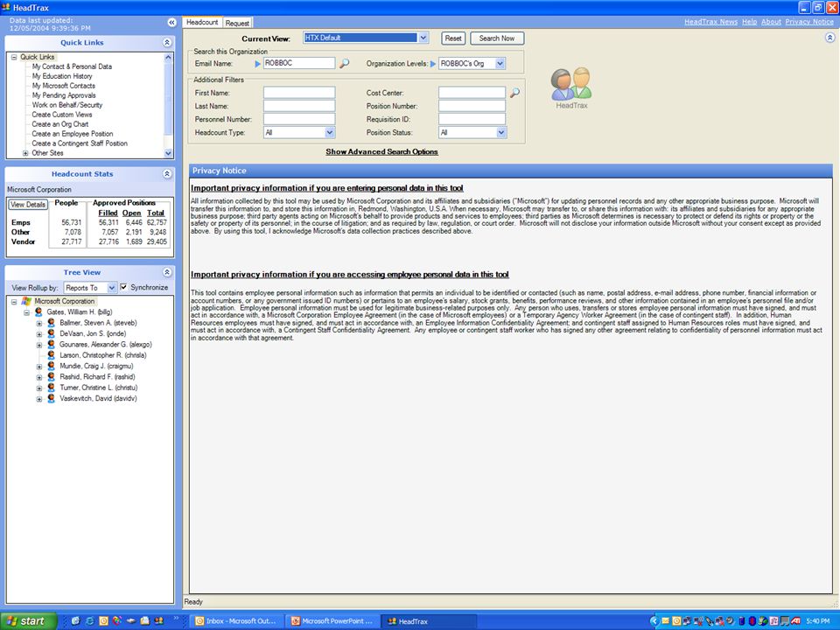Expand the Mundie, Craig J. tree node

39,367
